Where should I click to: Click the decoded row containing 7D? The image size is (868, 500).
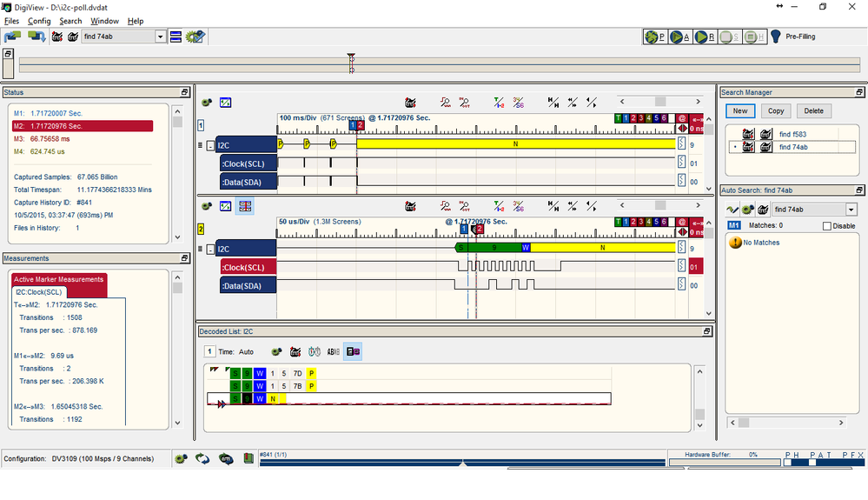tap(409, 373)
